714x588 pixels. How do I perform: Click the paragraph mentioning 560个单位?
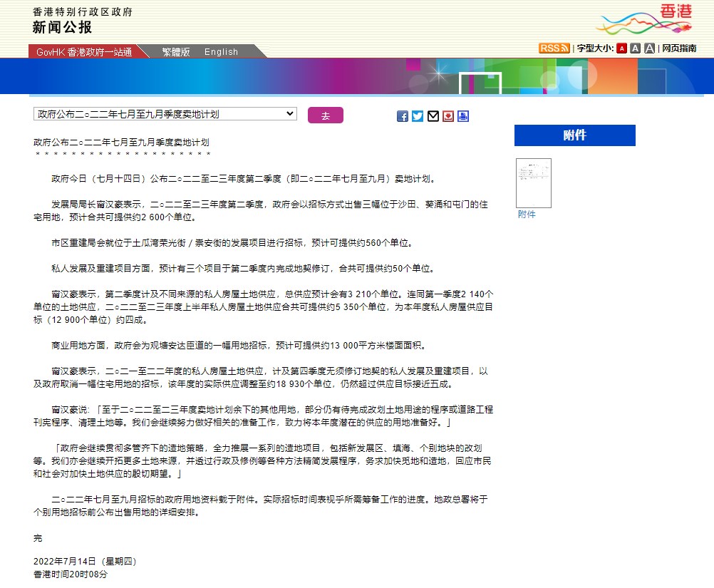point(232,243)
